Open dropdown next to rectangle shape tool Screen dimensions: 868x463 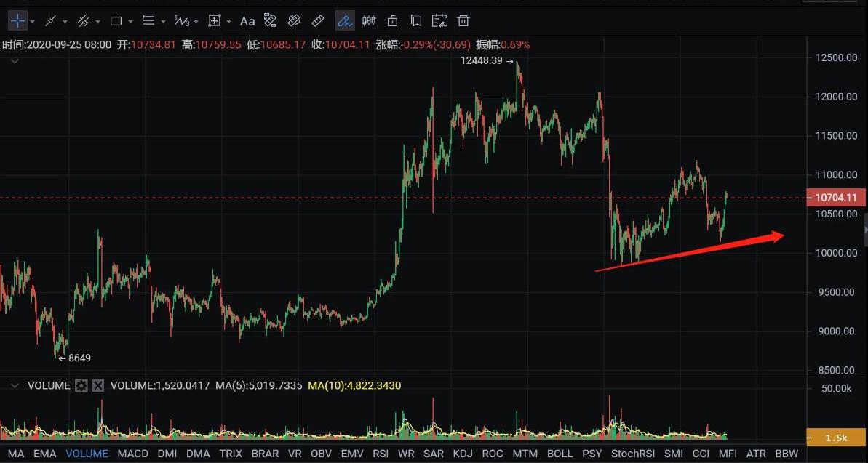[x=130, y=21]
